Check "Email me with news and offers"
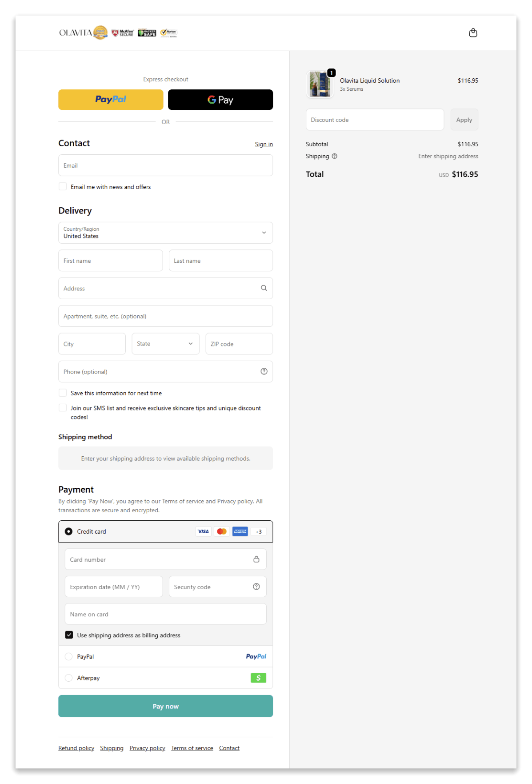The image size is (532, 784). pyautogui.click(x=63, y=186)
